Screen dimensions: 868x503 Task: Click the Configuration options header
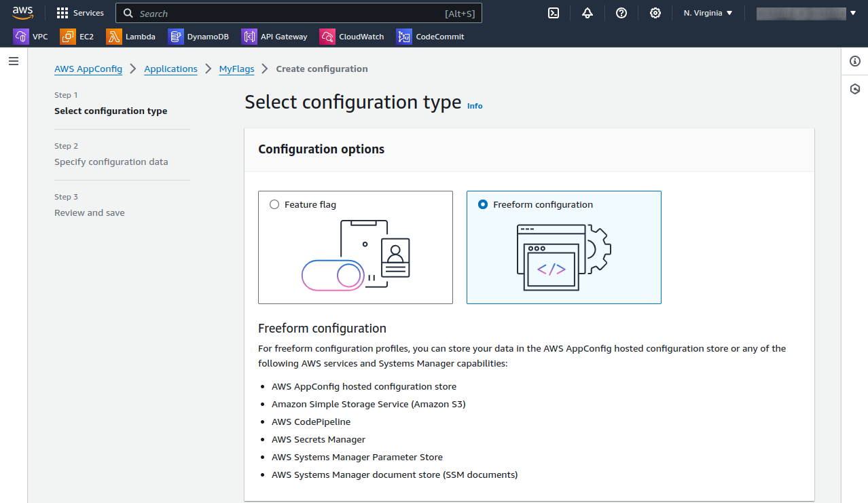click(x=321, y=149)
